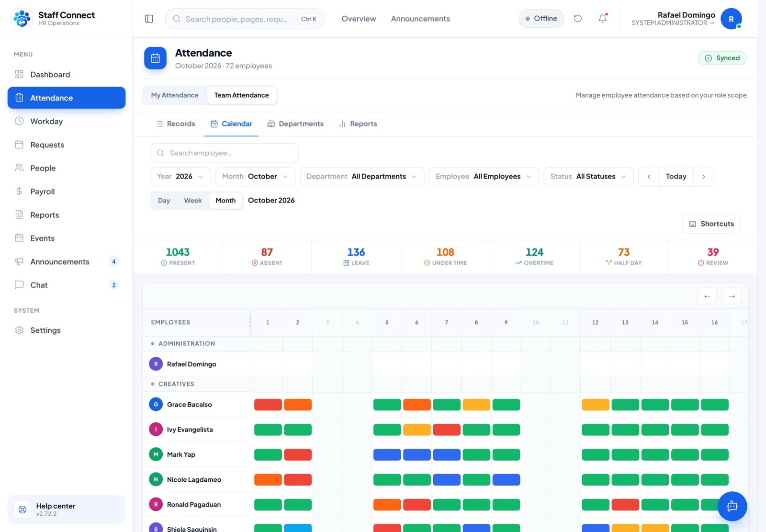
Task: Open the Reports tab in Attendance
Action: [358, 124]
